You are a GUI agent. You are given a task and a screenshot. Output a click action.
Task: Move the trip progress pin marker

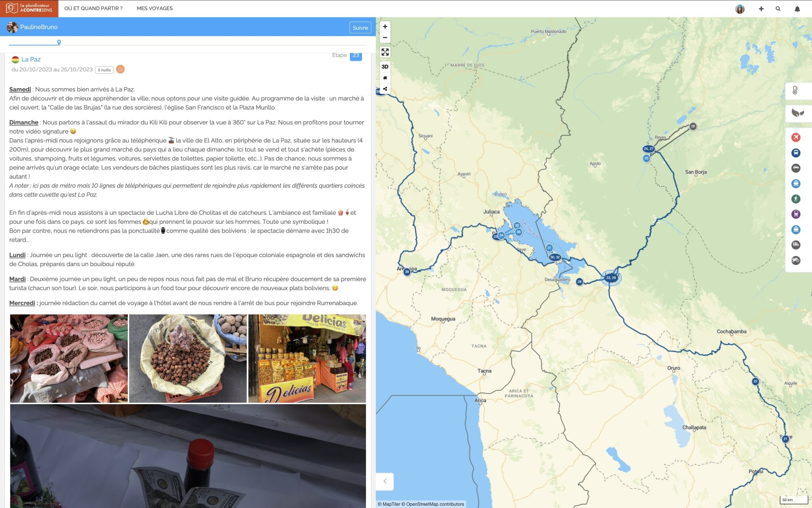(59, 42)
